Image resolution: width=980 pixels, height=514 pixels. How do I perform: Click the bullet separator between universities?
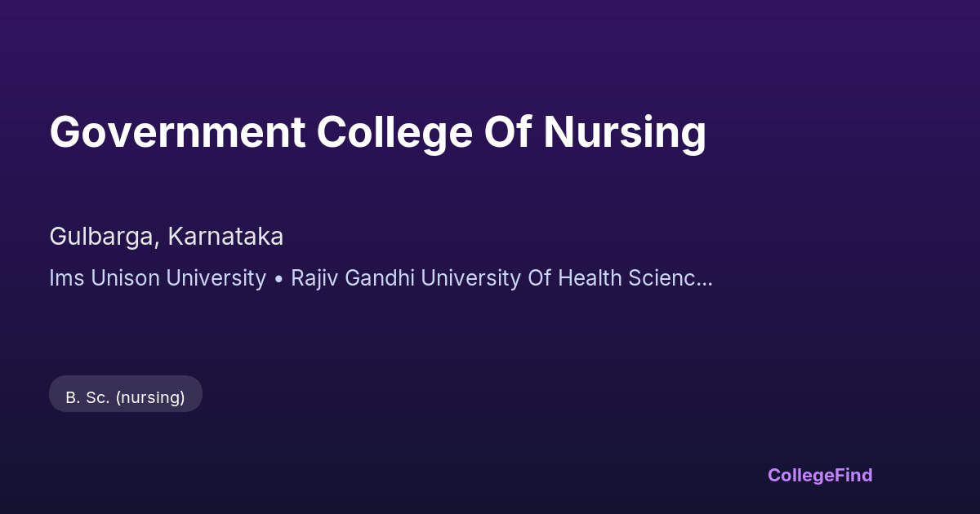[278, 278]
